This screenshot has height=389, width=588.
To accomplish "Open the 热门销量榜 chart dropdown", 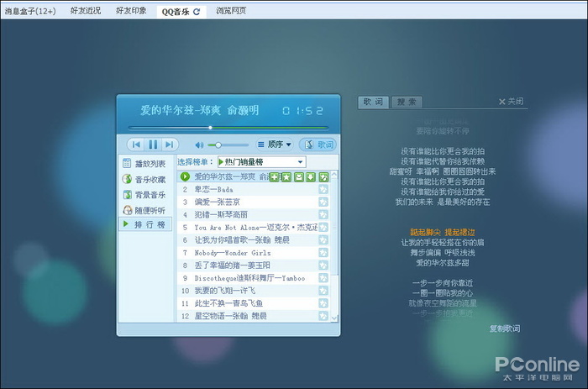I will coord(262,161).
